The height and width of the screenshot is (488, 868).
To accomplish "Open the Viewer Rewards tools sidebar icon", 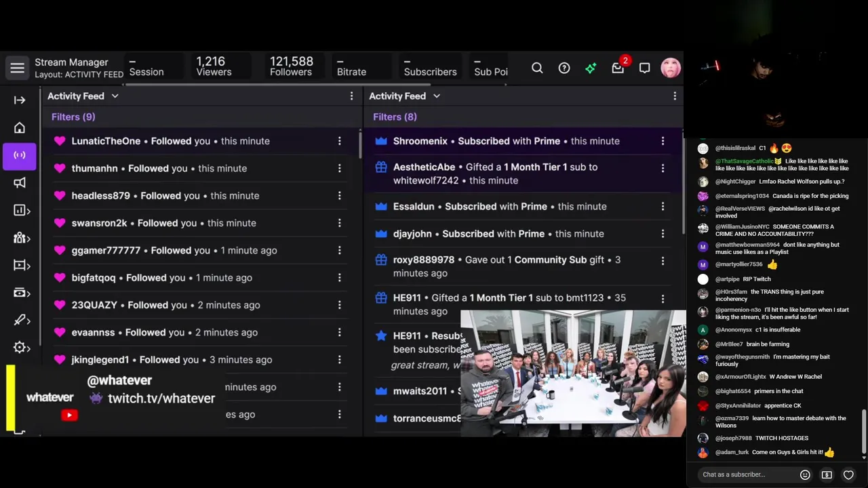I will point(21,320).
